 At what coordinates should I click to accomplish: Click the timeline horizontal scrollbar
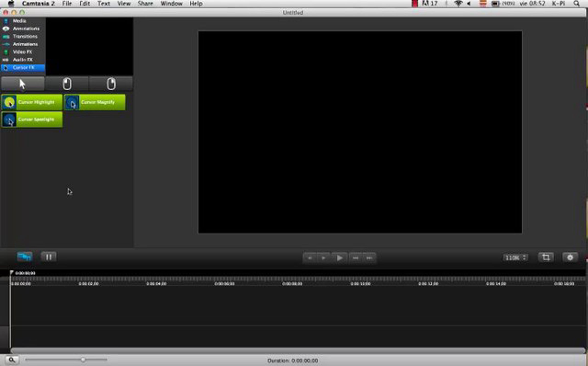(x=298, y=350)
